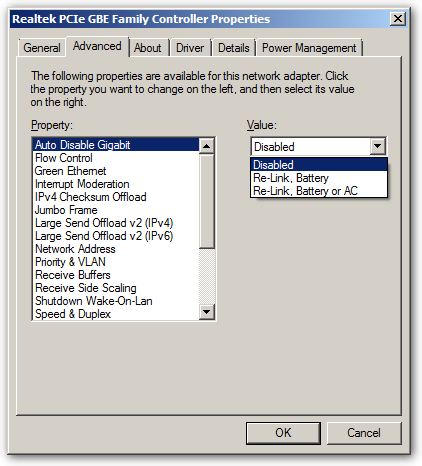The image size is (422, 466).
Task: Select IPv4 Checksum Offload property
Action: [x=116, y=197]
